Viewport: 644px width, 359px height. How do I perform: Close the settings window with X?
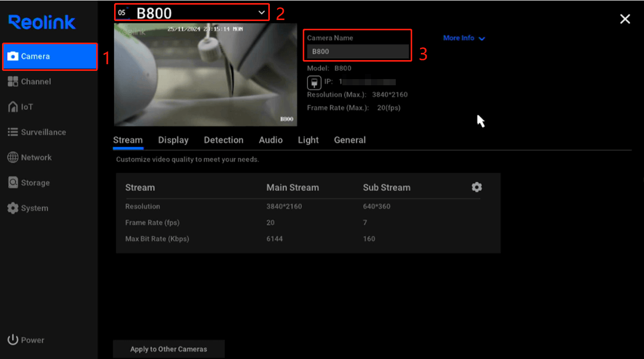625,19
